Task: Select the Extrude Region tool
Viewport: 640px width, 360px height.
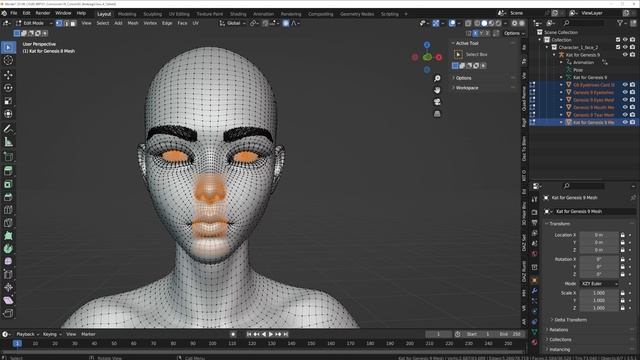Action: tap(8, 171)
